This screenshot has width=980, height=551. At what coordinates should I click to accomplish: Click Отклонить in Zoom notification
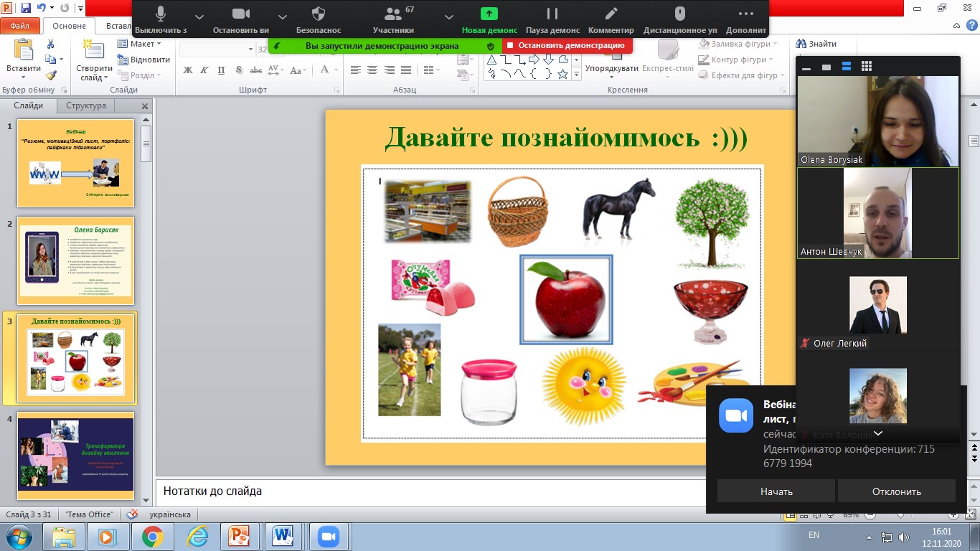click(897, 491)
